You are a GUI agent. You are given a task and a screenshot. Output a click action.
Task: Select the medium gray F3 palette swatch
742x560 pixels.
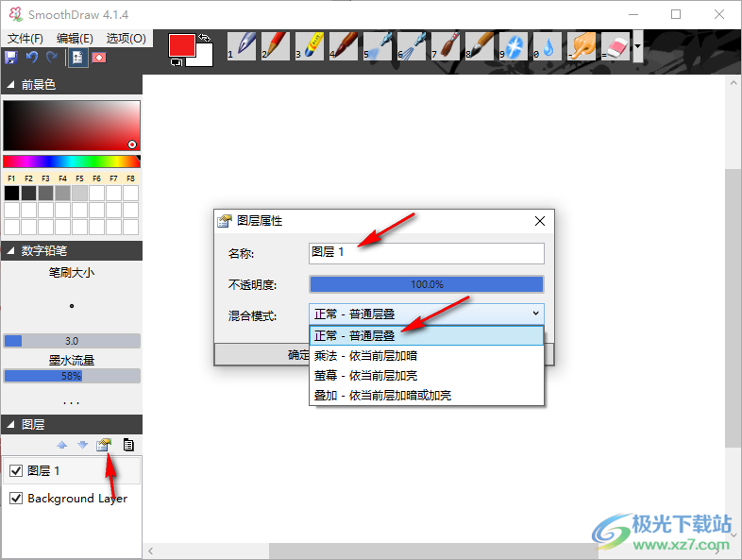[x=46, y=194]
